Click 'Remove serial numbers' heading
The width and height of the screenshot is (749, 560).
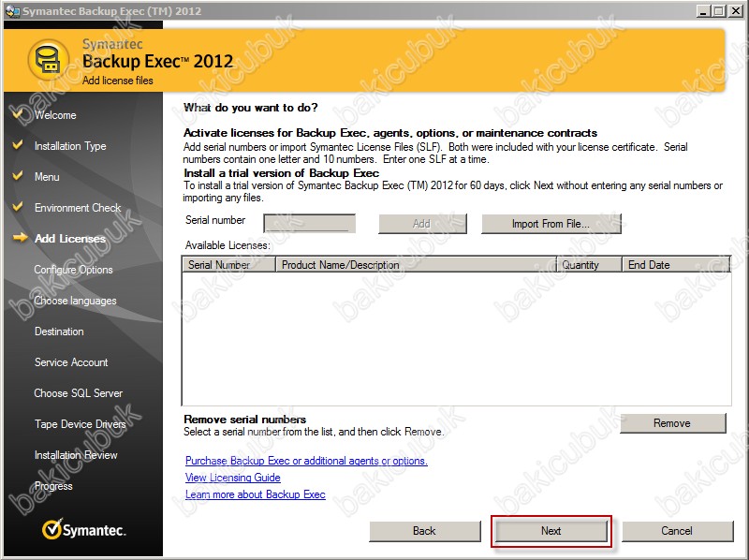244,419
